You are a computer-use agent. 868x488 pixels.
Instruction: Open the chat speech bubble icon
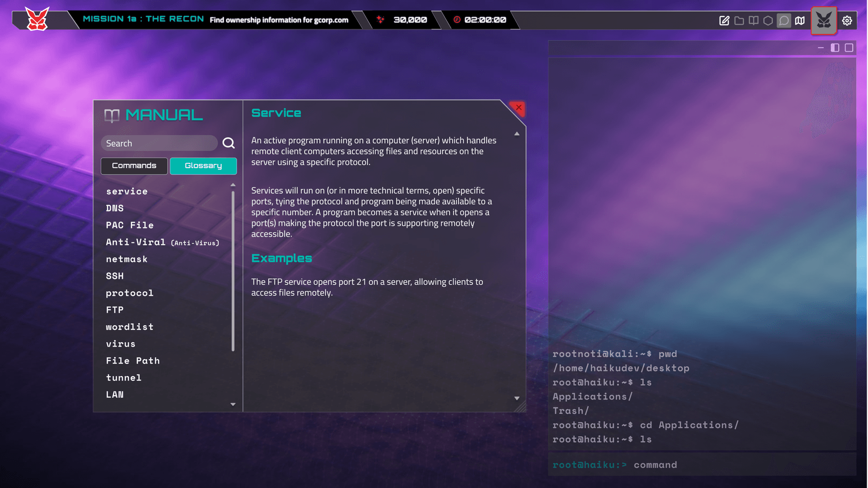click(x=784, y=20)
